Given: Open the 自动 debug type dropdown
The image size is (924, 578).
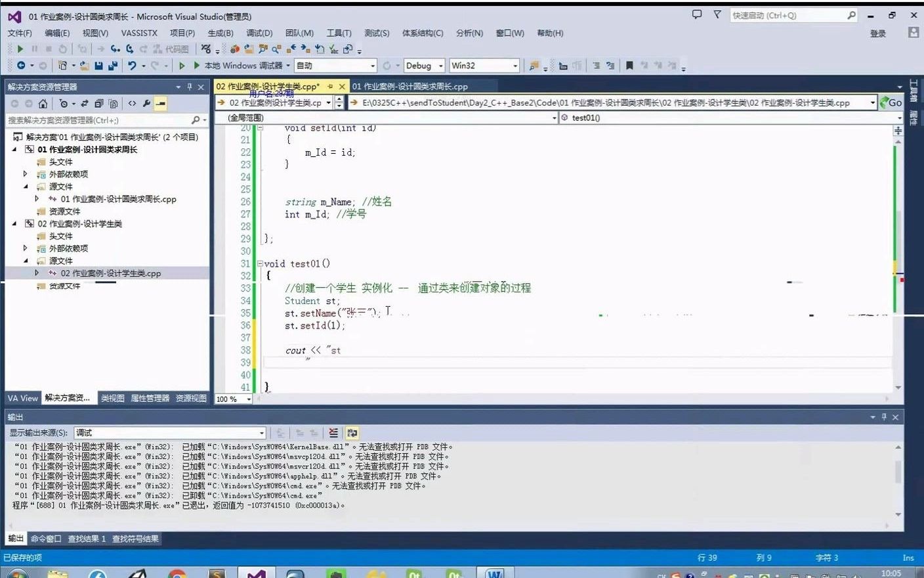Looking at the screenshot, I should (335, 66).
